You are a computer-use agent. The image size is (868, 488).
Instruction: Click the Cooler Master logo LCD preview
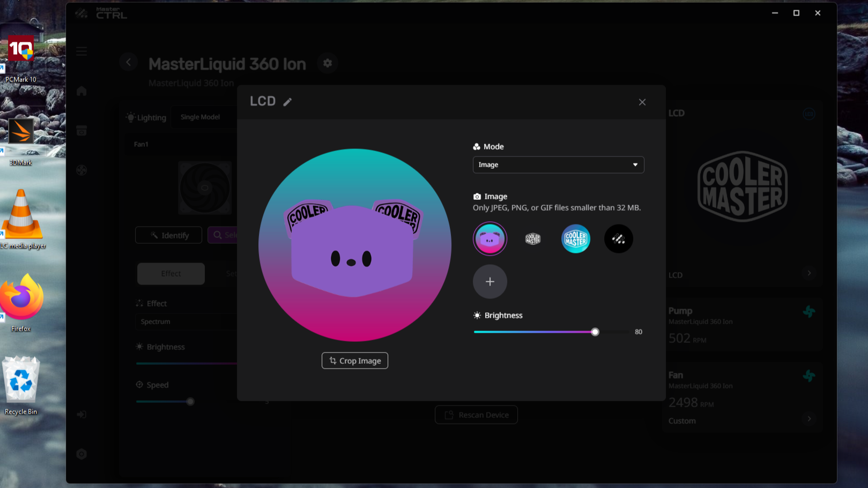743,186
